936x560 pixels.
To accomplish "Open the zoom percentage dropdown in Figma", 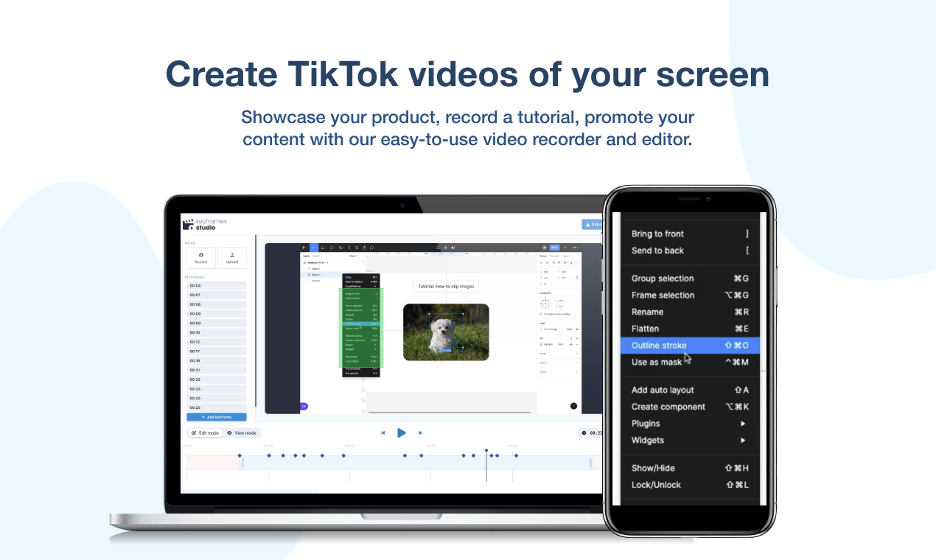I will (575, 248).
